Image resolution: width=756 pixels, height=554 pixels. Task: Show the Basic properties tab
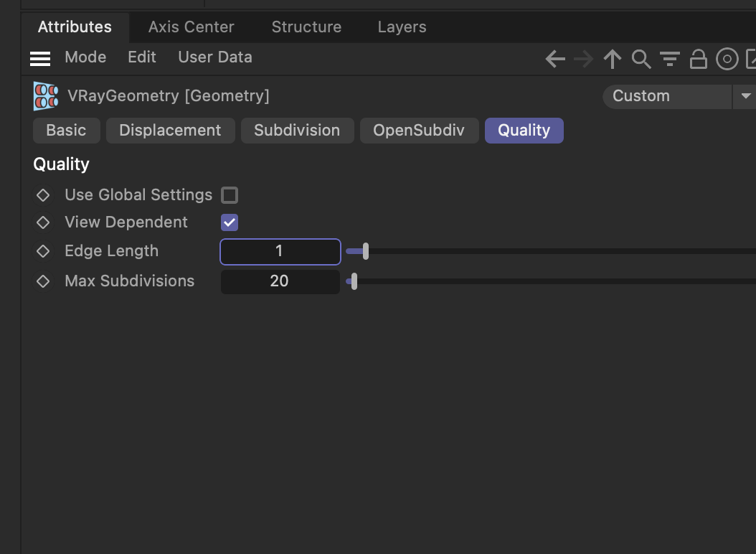pyautogui.click(x=67, y=131)
